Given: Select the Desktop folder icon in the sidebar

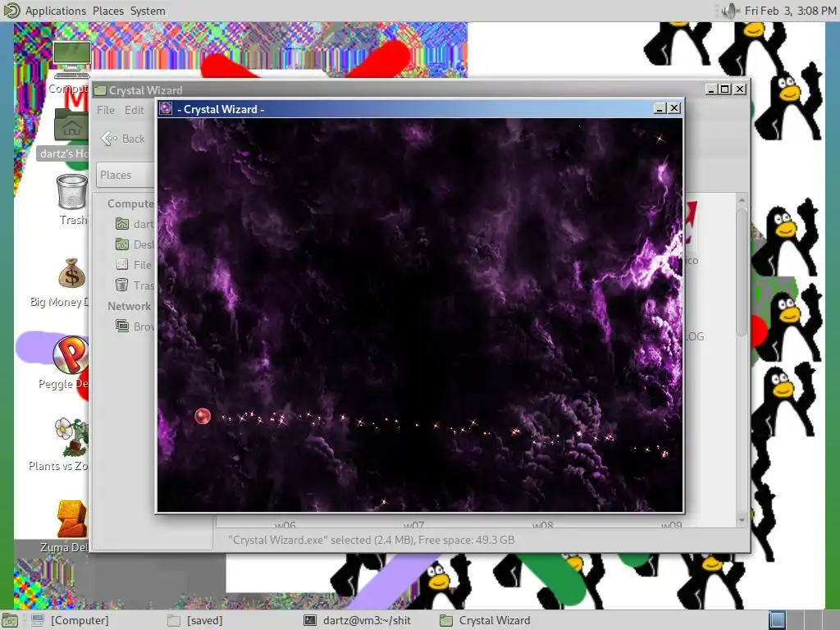Looking at the screenshot, I should pyautogui.click(x=122, y=244).
